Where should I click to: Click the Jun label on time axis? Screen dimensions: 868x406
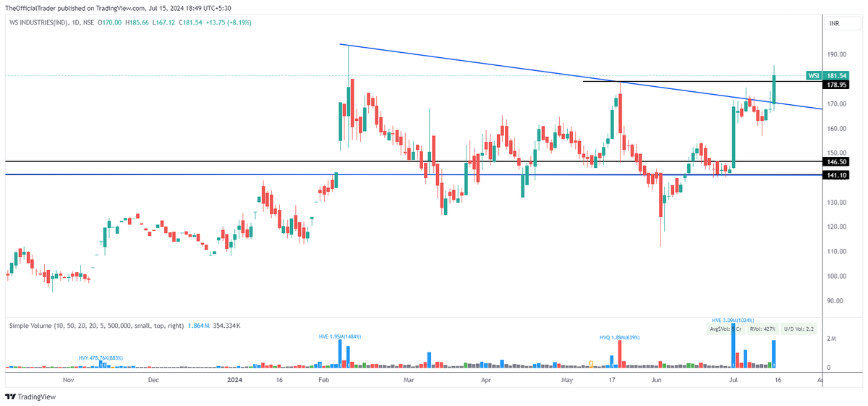point(656,379)
